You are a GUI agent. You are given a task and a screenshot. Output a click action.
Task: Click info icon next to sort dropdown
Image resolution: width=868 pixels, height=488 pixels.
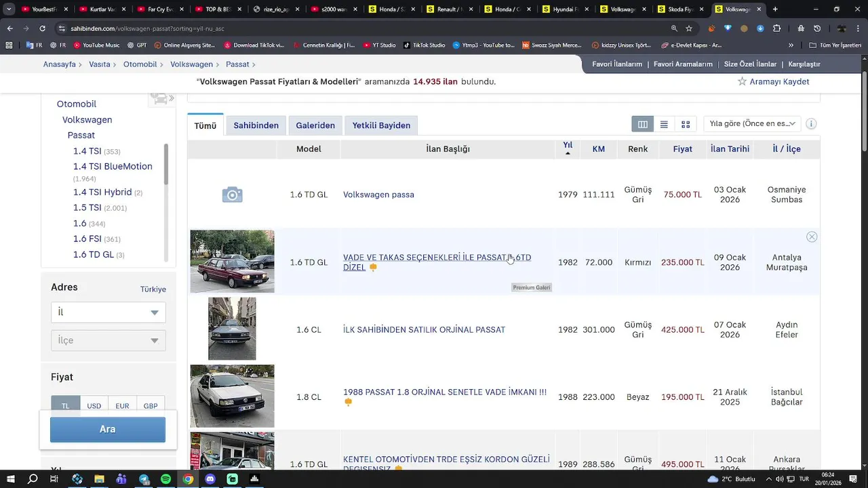pos(811,124)
